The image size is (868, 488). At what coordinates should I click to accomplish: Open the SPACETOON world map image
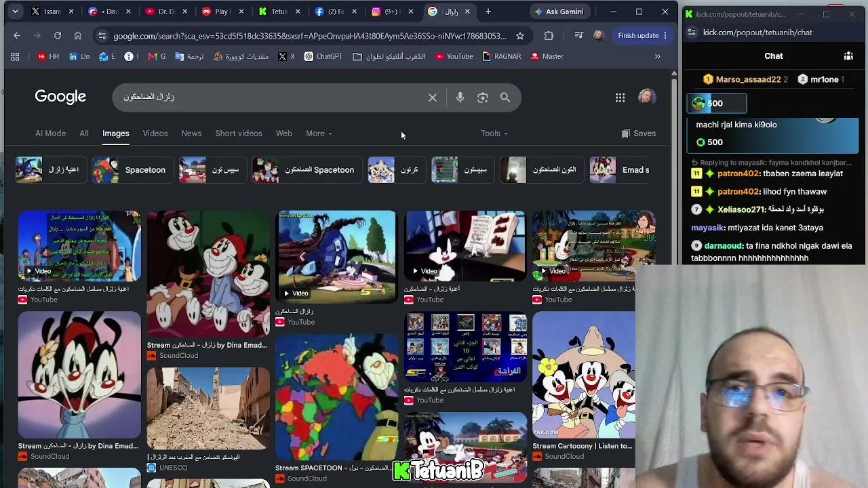pos(336,397)
